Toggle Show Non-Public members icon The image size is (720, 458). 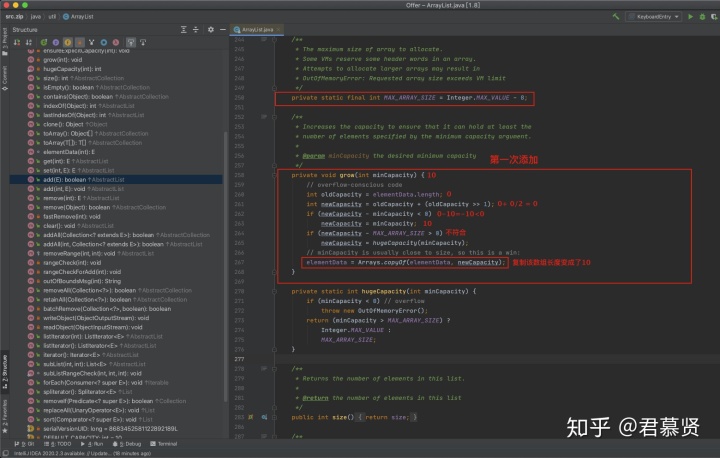click(x=79, y=42)
